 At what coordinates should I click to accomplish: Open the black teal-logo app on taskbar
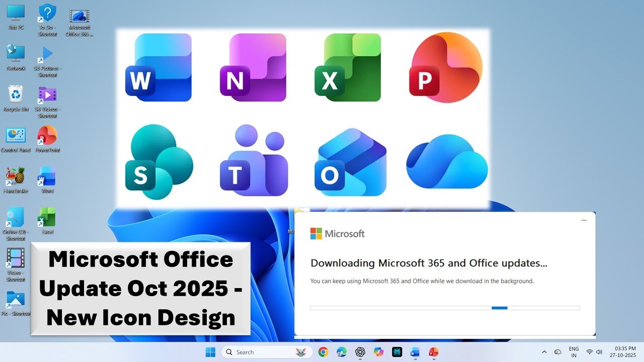pyautogui.click(x=396, y=352)
